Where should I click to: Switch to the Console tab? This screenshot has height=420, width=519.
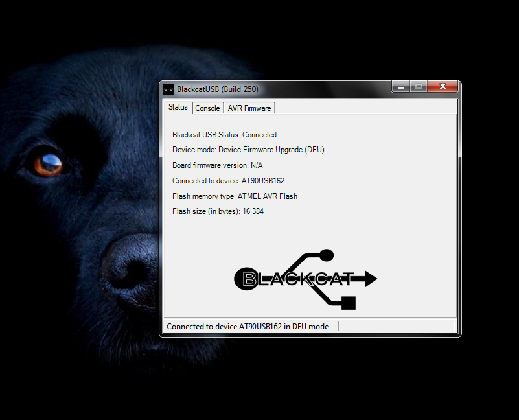(207, 108)
